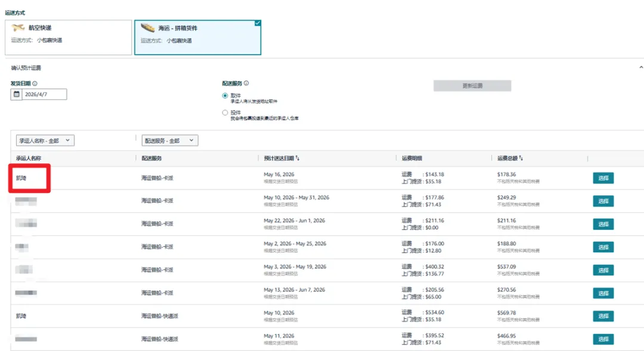The height and width of the screenshot is (351, 644).
Task: Click 海运普船-卡派 in the $178.36 row
Action: coord(157,178)
